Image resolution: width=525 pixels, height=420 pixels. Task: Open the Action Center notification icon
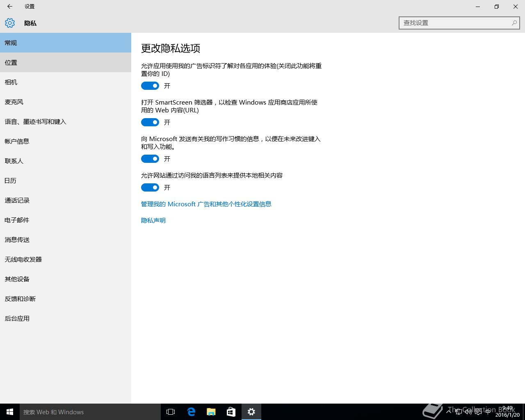pos(478,412)
